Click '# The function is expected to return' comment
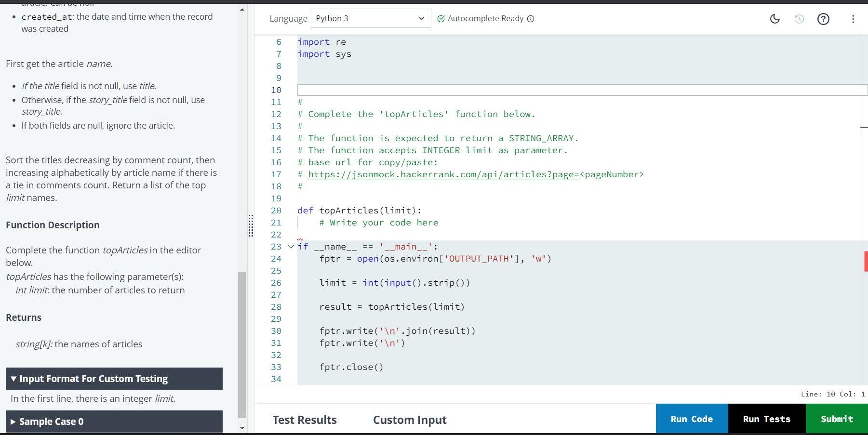 click(x=438, y=138)
